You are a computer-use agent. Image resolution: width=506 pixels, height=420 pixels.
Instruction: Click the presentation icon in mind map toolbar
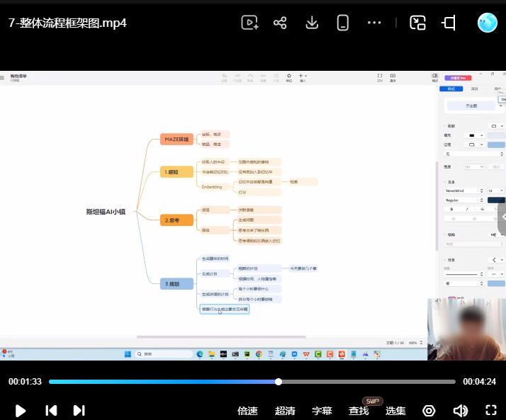[393, 77]
